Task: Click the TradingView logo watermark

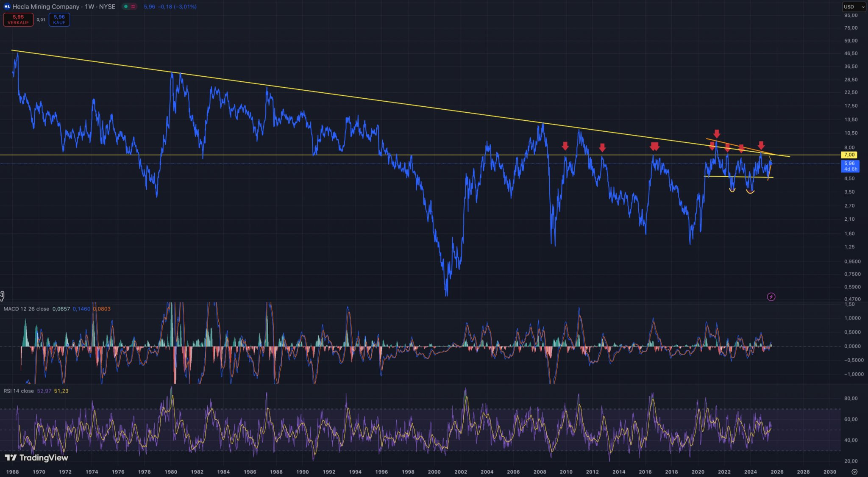Action: (36, 458)
